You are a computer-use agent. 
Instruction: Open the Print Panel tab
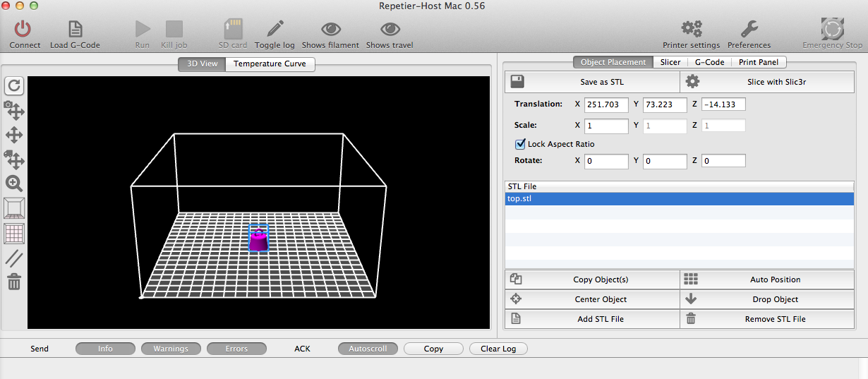pos(759,62)
